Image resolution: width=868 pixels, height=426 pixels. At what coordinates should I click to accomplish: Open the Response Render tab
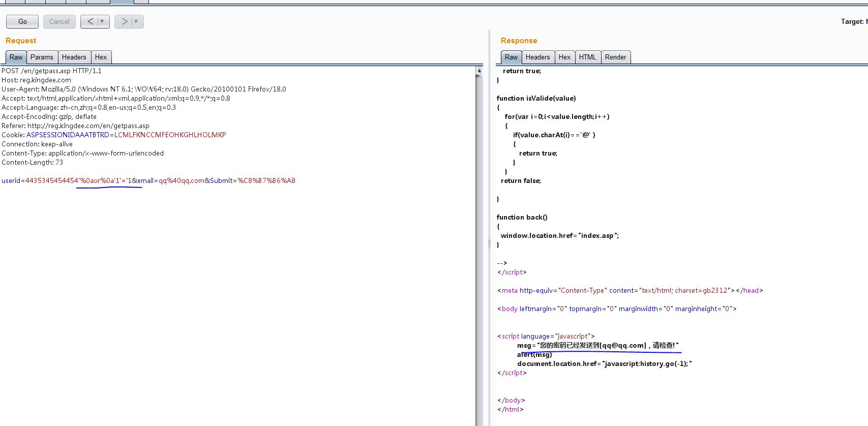(x=616, y=57)
